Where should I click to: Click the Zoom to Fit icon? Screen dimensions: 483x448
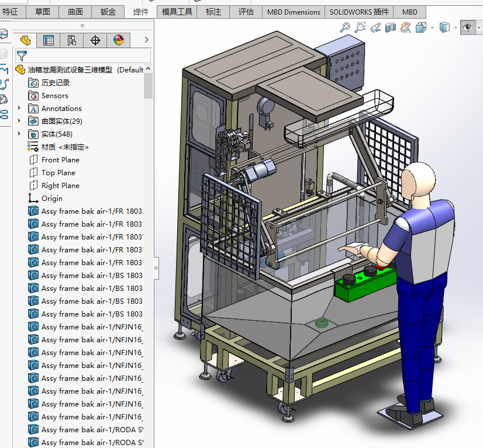[x=345, y=27]
